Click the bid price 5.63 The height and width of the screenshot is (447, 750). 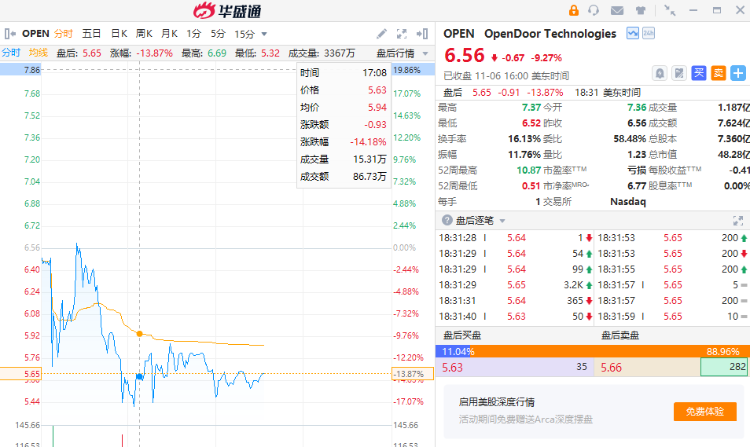point(452,367)
